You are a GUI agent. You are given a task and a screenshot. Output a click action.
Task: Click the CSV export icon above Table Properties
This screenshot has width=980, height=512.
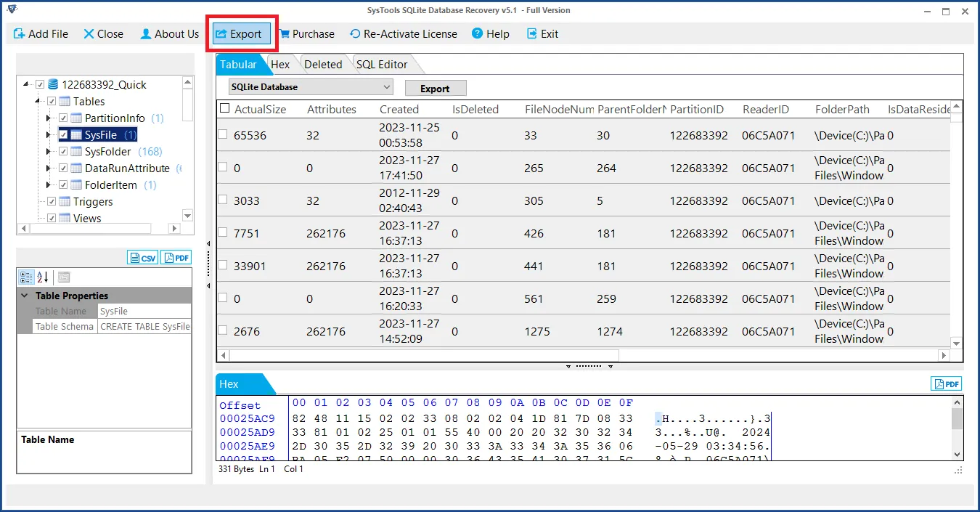(143, 258)
